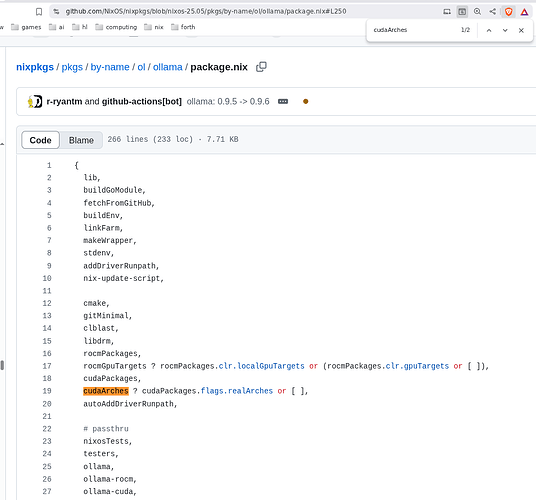Open the hl bookmarks folder
Image resolution: width=536 pixels, height=500 pixels.
click(x=80, y=27)
